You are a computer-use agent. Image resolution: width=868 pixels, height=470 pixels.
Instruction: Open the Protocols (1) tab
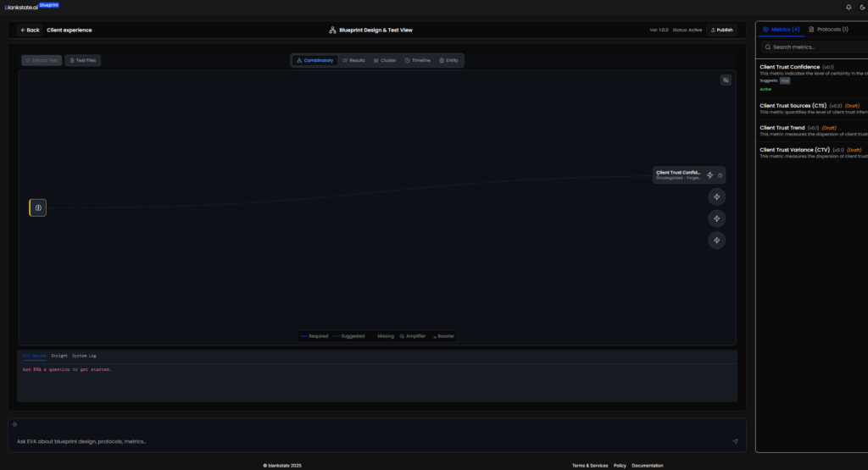point(827,29)
